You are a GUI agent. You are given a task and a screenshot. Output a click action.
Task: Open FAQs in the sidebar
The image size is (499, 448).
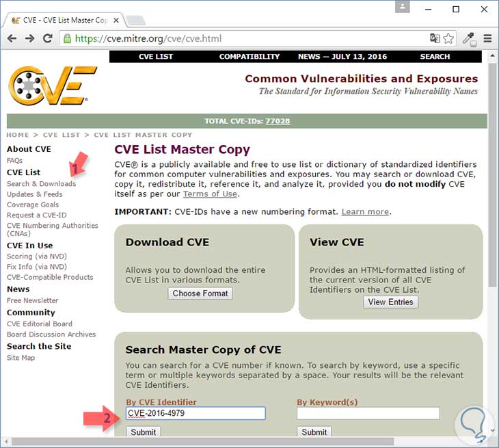point(14,161)
